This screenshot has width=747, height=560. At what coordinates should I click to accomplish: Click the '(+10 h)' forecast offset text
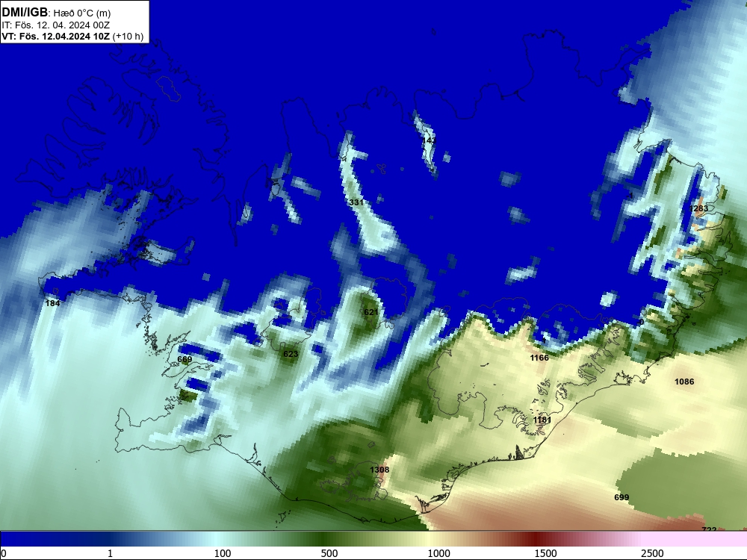(x=128, y=36)
